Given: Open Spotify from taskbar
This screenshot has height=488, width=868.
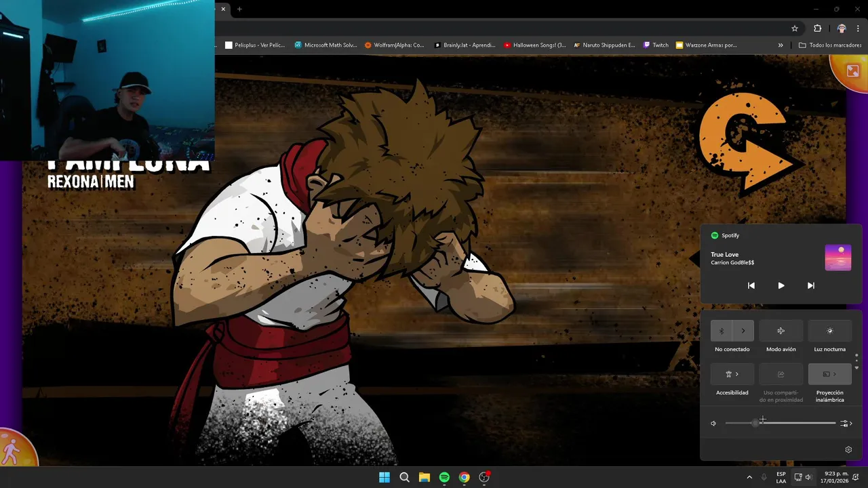Looking at the screenshot, I should pyautogui.click(x=444, y=477).
